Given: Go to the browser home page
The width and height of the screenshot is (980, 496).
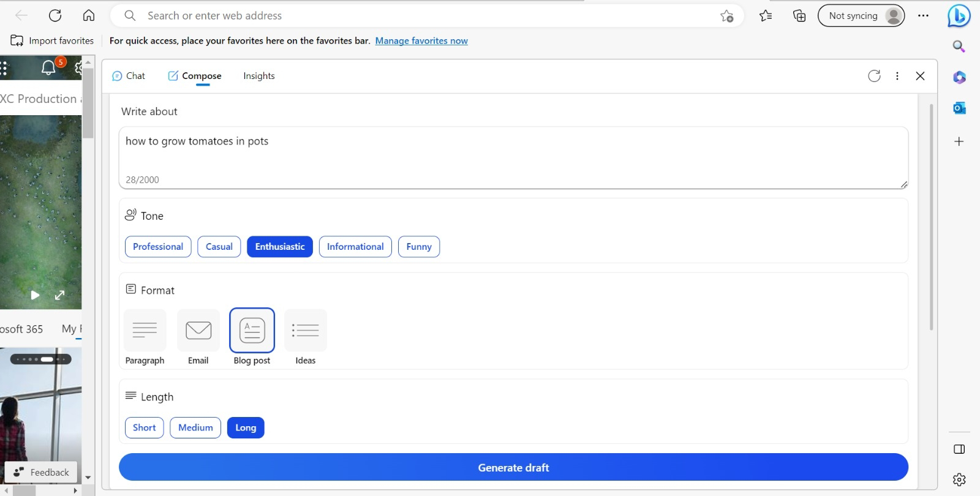Looking at the screenshot, I should 89,15.
